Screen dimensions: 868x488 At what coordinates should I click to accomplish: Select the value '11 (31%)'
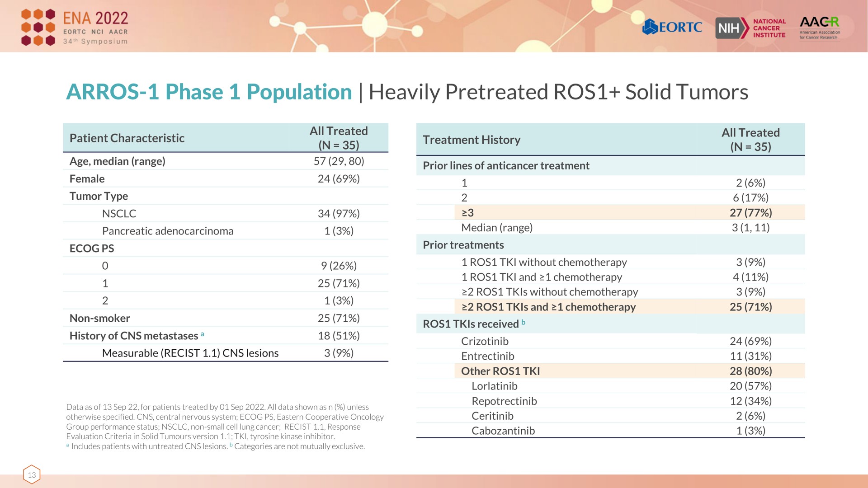tap(750, 357)
